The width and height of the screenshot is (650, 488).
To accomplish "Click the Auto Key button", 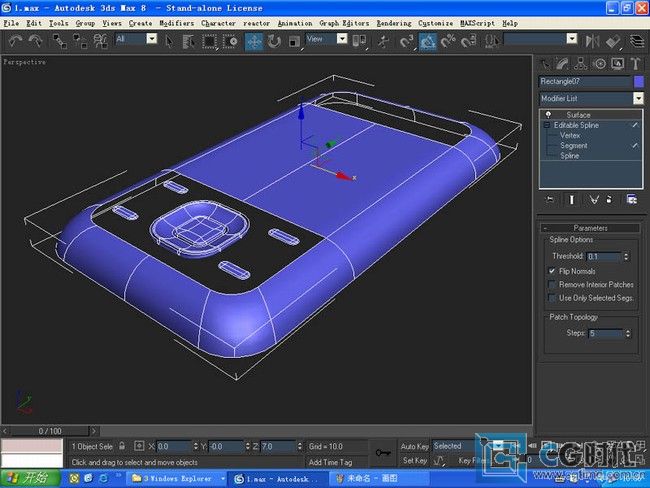I will 414,447.
